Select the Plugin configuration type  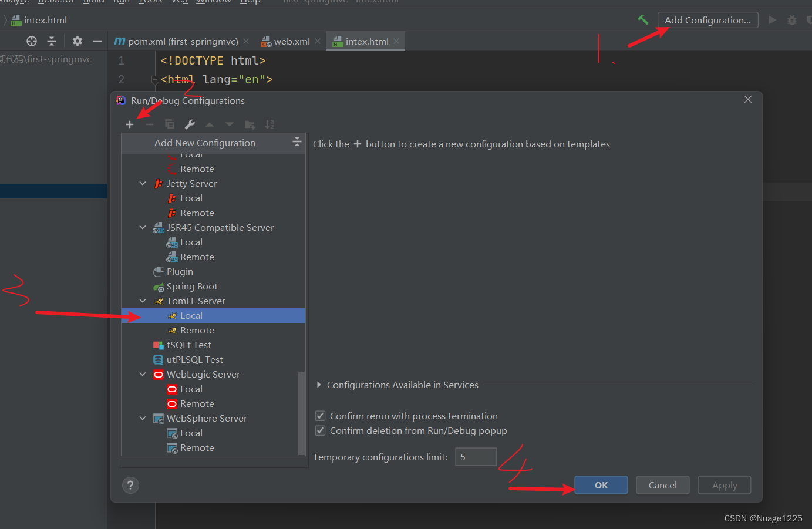(180, 271)
